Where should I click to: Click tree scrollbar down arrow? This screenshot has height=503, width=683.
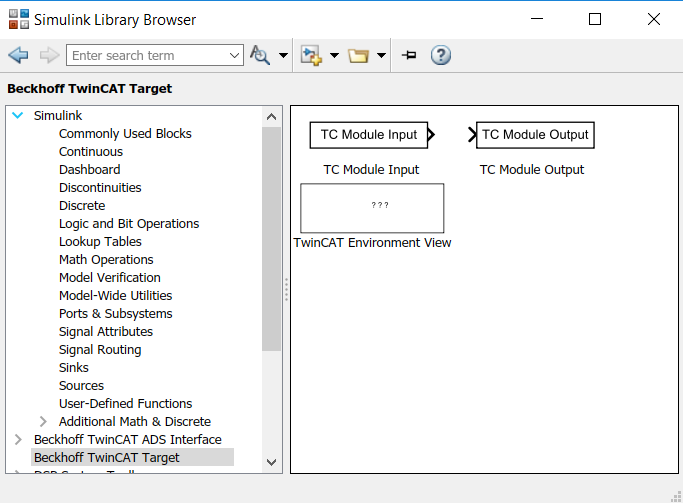pyautogui.click(x=271, y=462)
